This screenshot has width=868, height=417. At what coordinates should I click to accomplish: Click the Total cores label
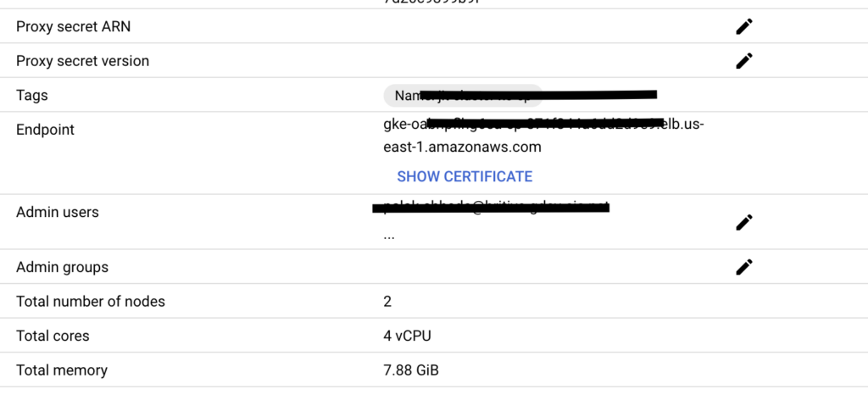point(53,336)
